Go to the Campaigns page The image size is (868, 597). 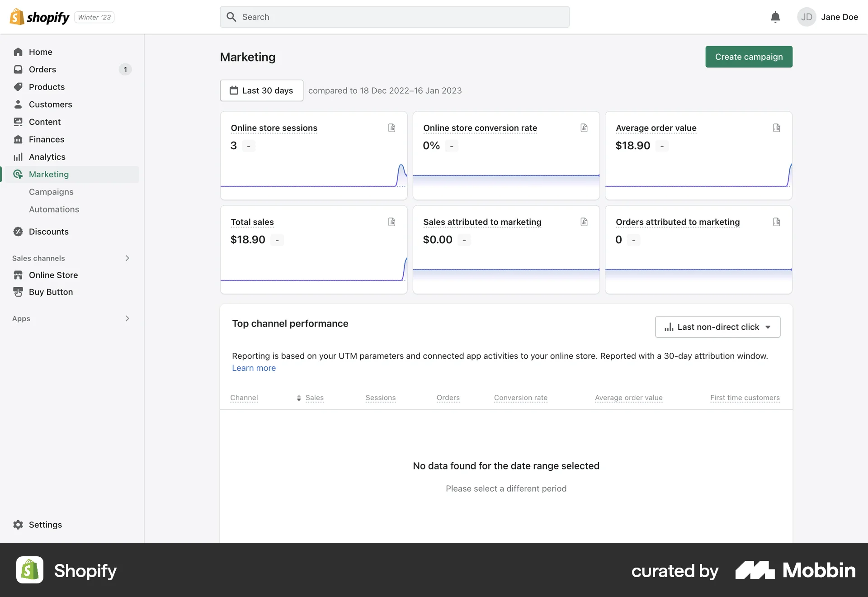[x=51, y=192]
